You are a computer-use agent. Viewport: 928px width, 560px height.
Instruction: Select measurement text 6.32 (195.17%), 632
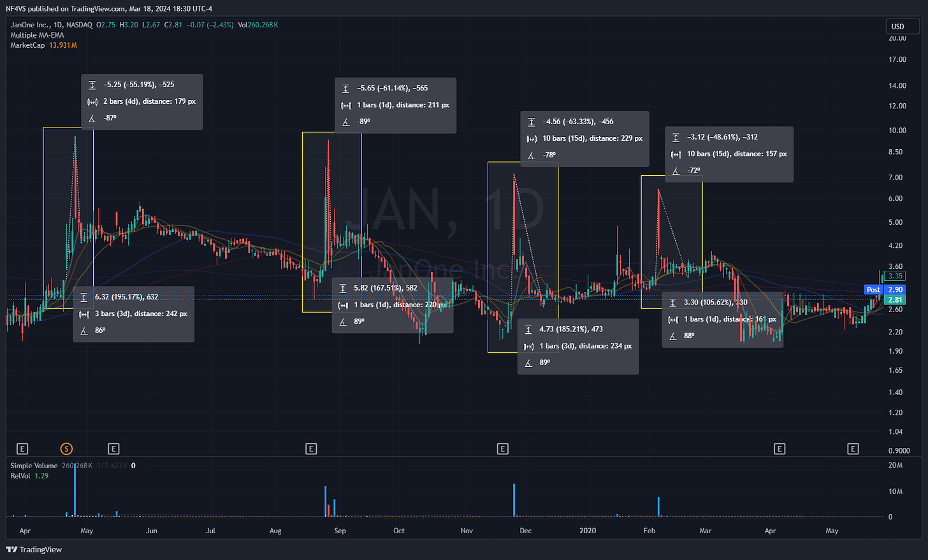pos(127,297)
